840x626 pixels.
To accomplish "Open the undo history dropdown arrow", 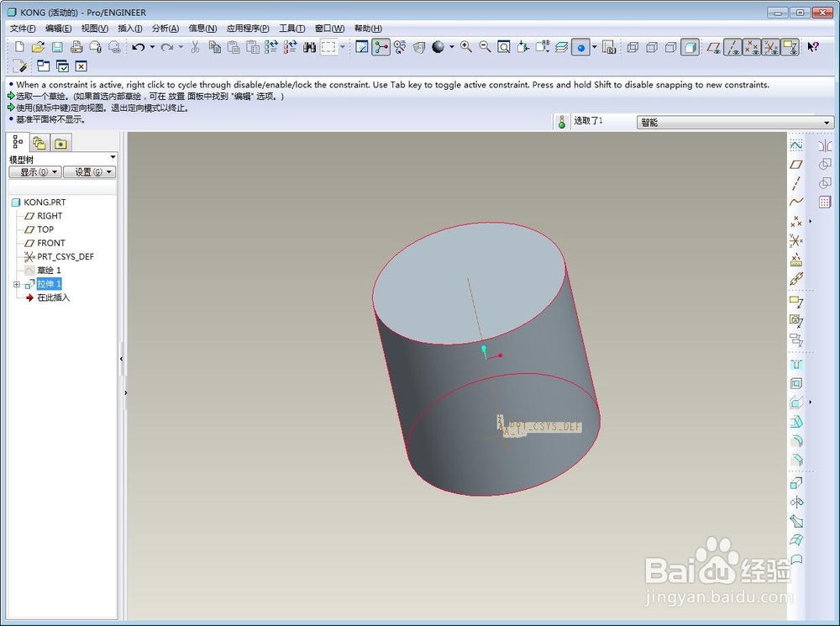I will click(x=152, y=47).
